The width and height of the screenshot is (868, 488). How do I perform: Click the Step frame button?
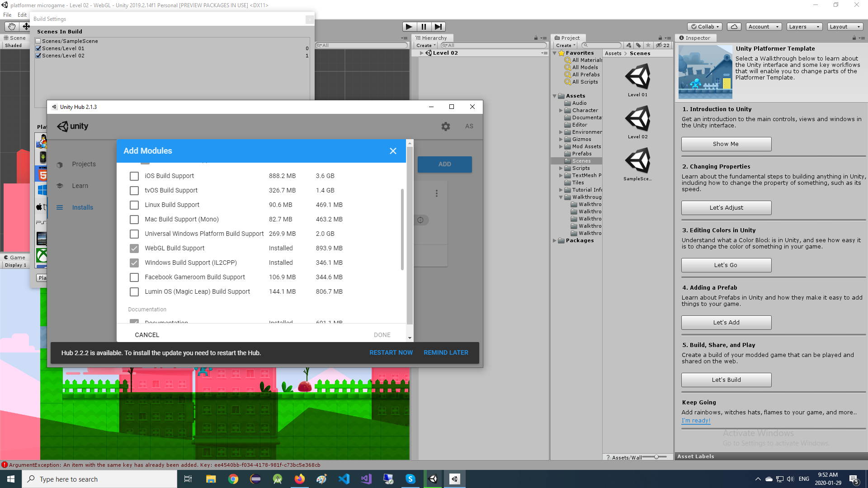(438, 27)
